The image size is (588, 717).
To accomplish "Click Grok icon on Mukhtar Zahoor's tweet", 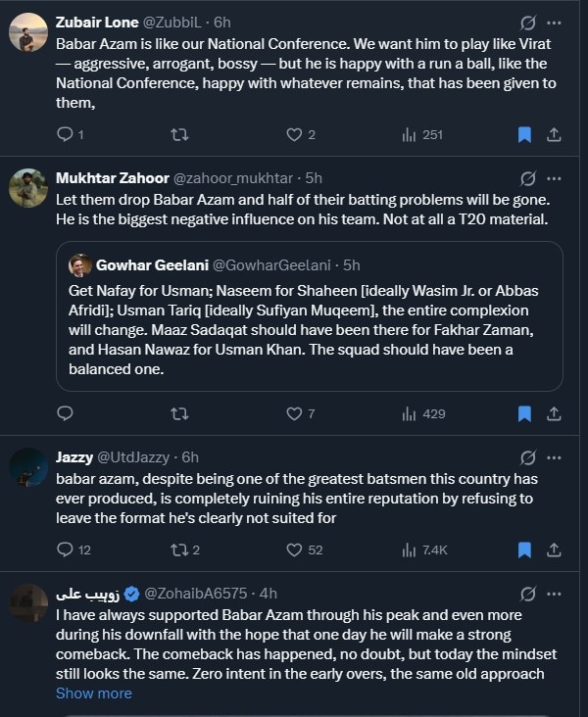I will coord(527,178).
